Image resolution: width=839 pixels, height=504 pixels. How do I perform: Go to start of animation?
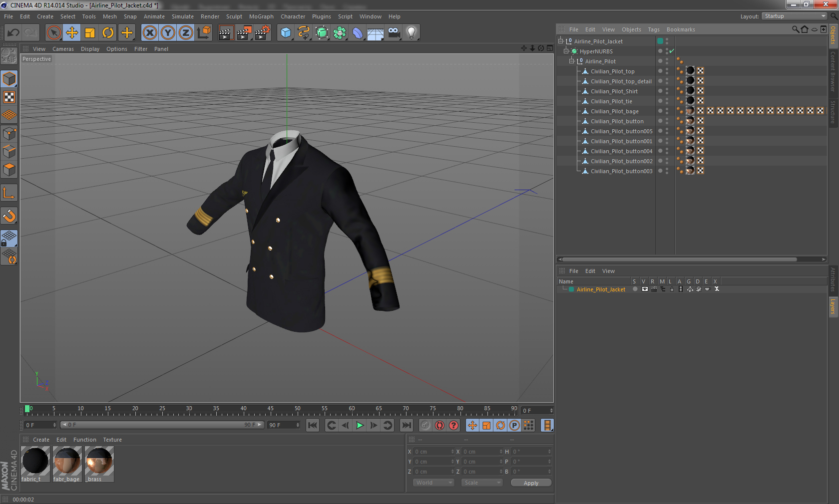tap(313, 425)
